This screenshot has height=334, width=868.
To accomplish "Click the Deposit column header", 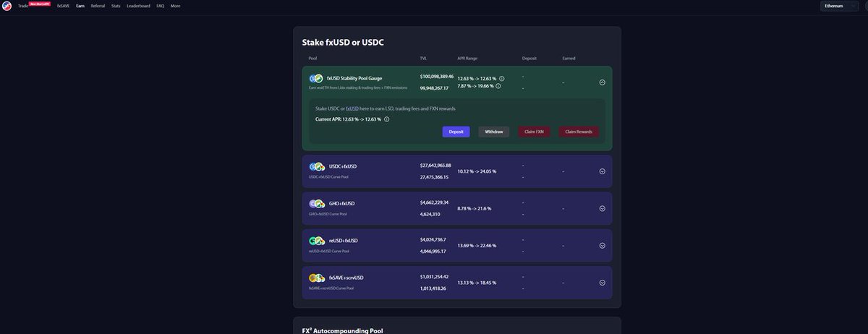I will [529, 58].
